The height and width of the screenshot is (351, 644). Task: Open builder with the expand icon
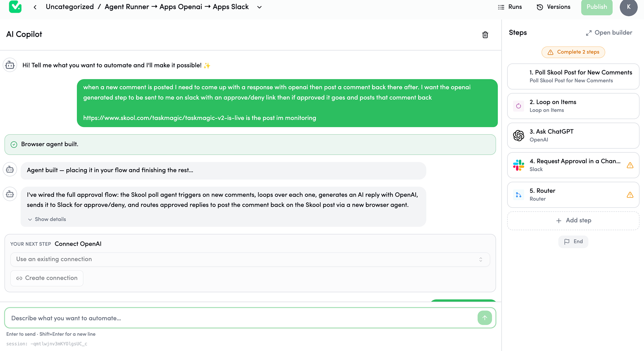coord(609,33)
